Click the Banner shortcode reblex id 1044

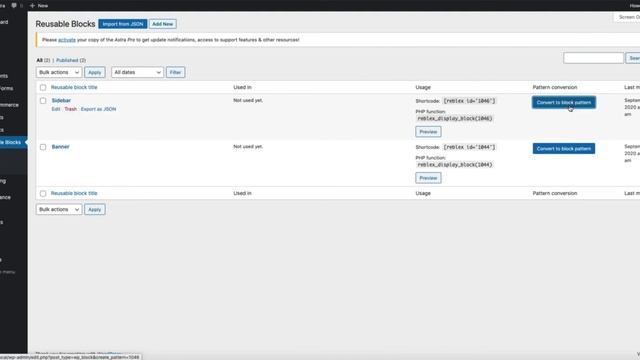[469, 147]
